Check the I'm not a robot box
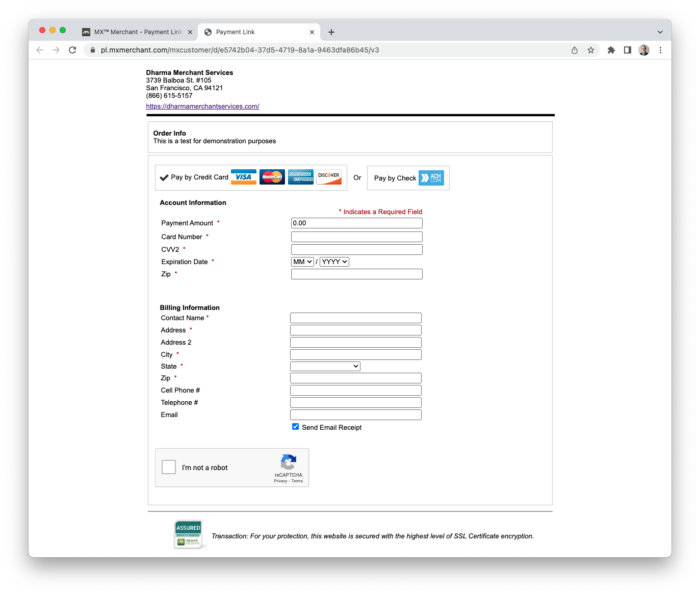This screenshot has height=595, width=700. (x=168, y=467)
